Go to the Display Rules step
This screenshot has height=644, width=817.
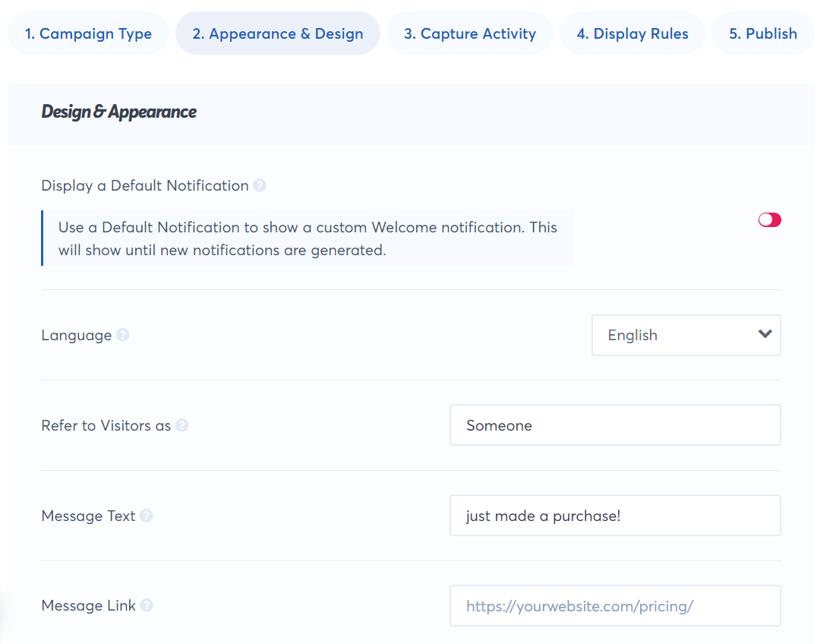tap(632, 33)
